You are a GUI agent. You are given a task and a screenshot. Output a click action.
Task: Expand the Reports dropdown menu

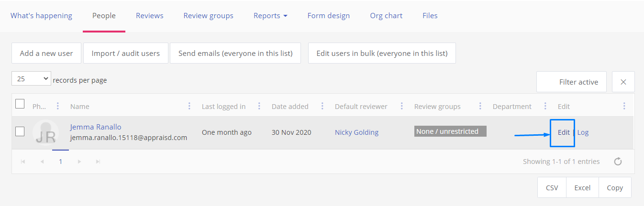tap(270, 16)
